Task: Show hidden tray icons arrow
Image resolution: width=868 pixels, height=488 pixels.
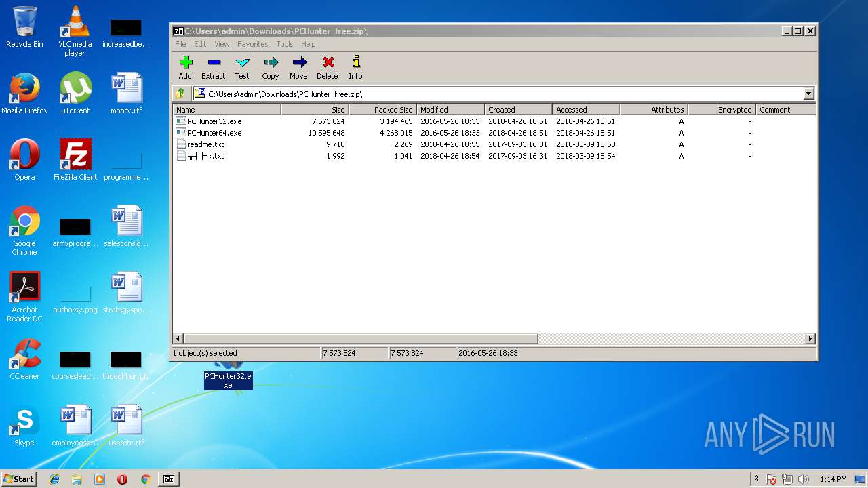Action: coord(756,479)
